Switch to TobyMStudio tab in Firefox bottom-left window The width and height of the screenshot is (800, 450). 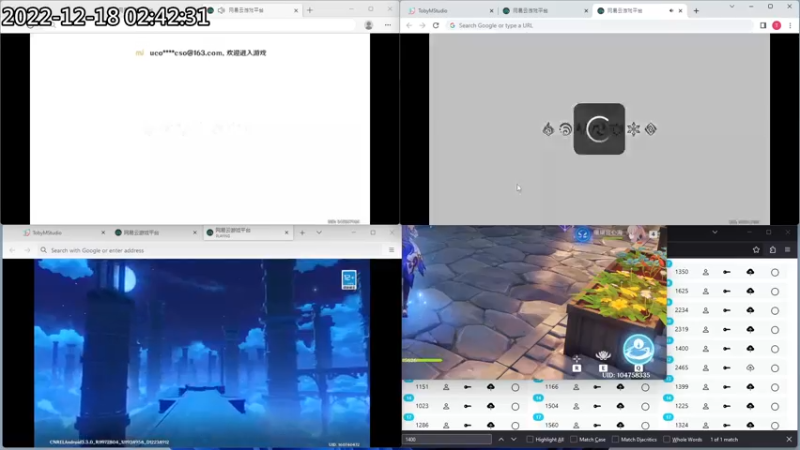coord(63,233)
